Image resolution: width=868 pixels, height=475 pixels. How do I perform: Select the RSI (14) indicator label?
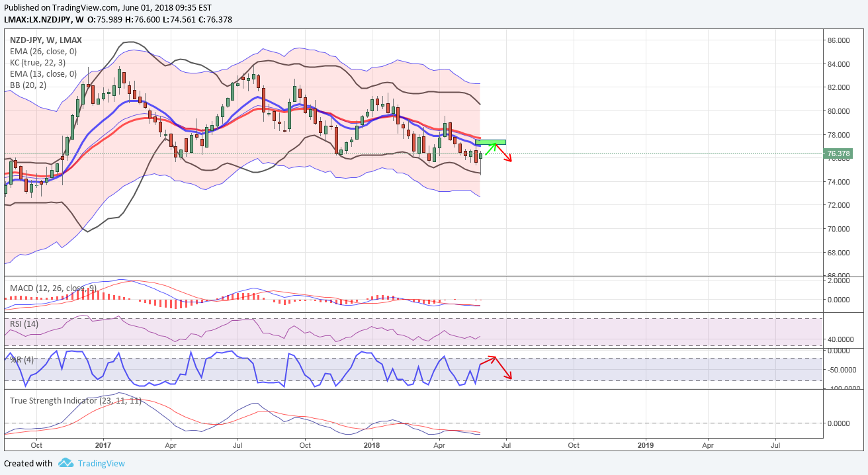click(23, 324)
